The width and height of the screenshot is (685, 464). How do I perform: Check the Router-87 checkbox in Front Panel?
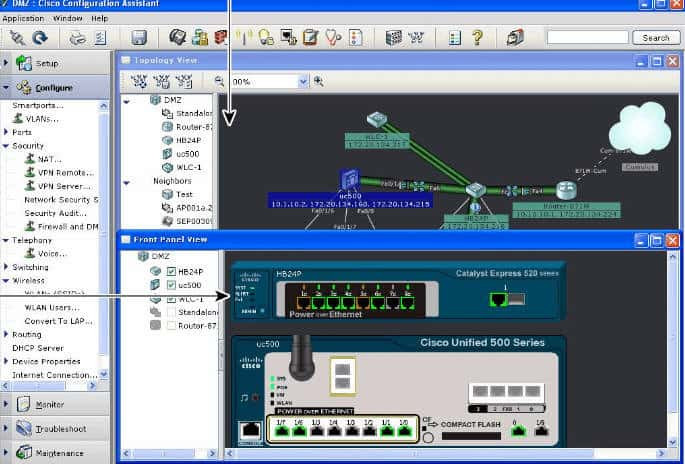171,326
